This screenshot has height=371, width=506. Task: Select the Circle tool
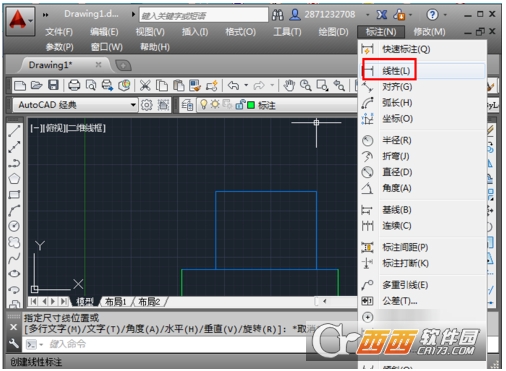click(14, 226)
